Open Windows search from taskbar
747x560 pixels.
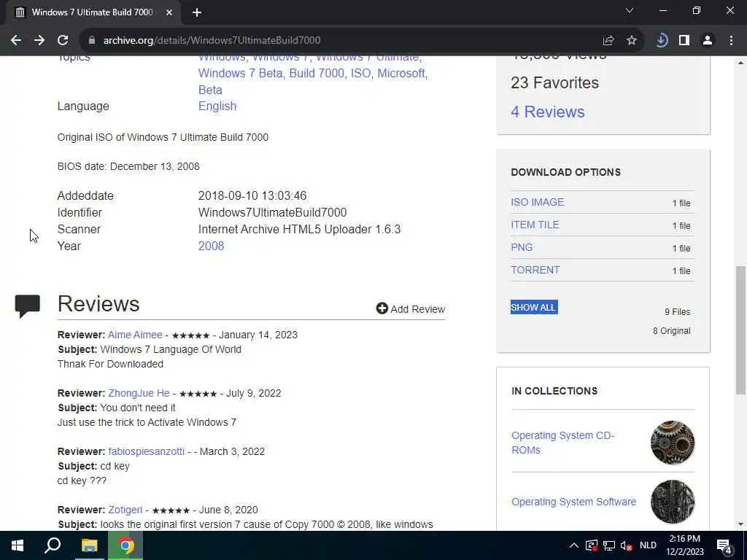point(53,545)
